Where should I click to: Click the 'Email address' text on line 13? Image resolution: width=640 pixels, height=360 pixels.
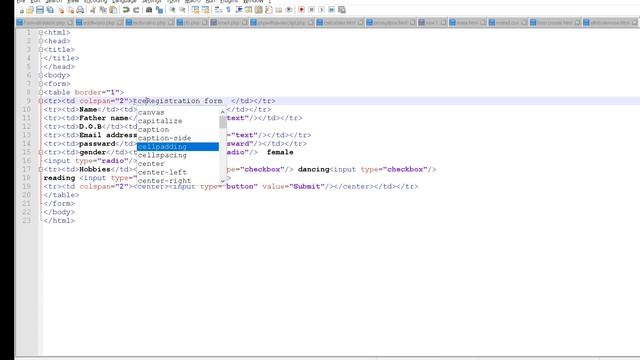click(108, 135)
